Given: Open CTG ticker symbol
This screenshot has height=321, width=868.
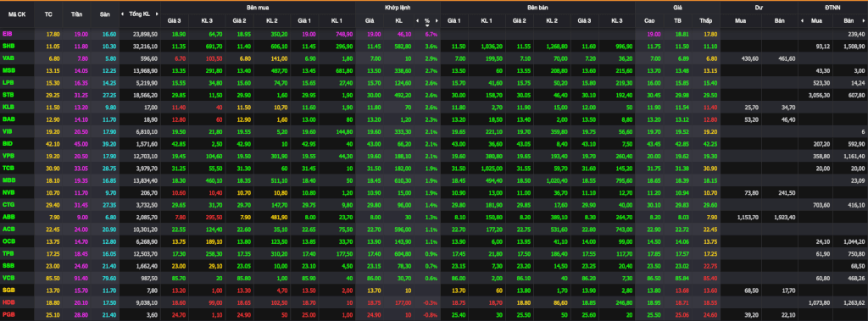Looking at the screenshot, I should coord(8,204).
